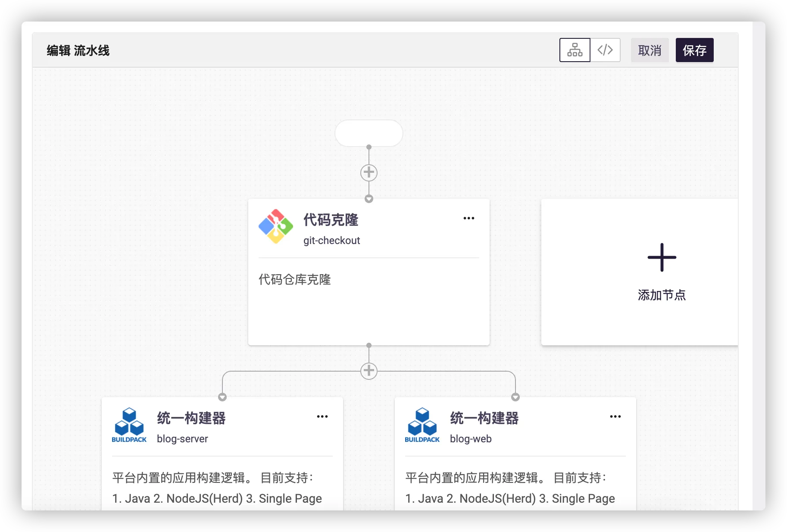Image resolution: width=787 pixels, height=532 pixels.
Task: Switch to graphical pipeline view
Action: tap(575, 50)
